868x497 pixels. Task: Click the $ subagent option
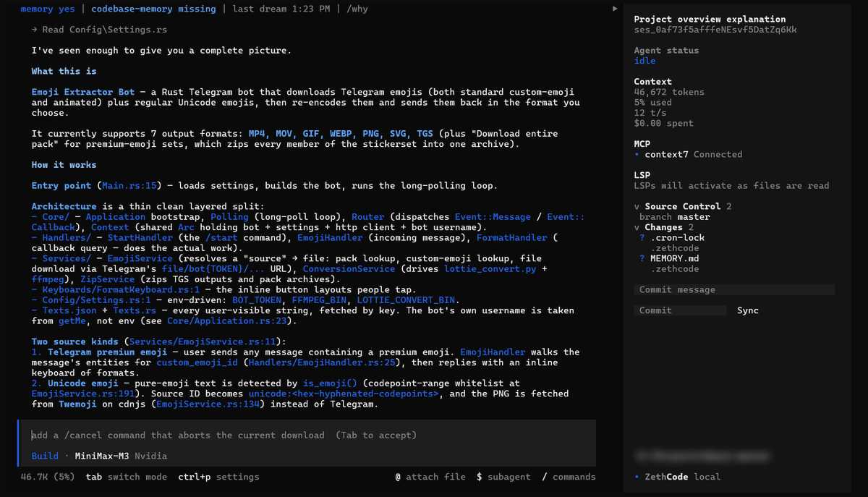(503, 477)
